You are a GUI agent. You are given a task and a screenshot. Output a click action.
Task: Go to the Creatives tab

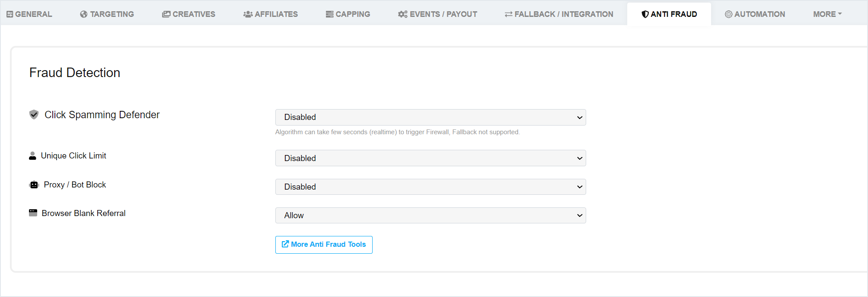point(188,14)
